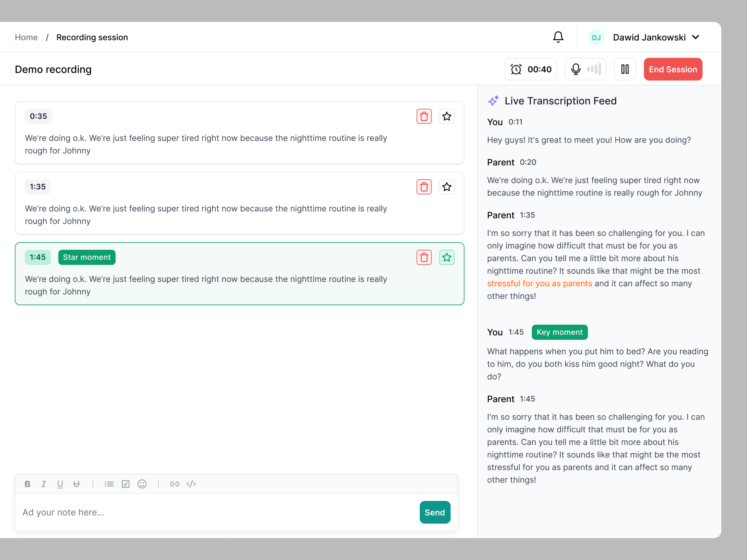Insert a bullet list in the note
747x560 pixels.
point(109,484)
